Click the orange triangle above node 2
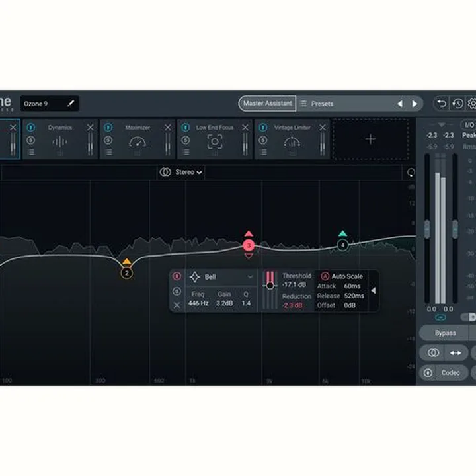 pos(126,262)
